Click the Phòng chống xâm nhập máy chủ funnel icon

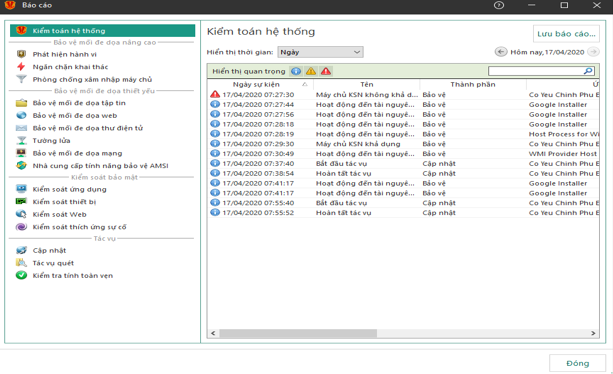(21, 79)
